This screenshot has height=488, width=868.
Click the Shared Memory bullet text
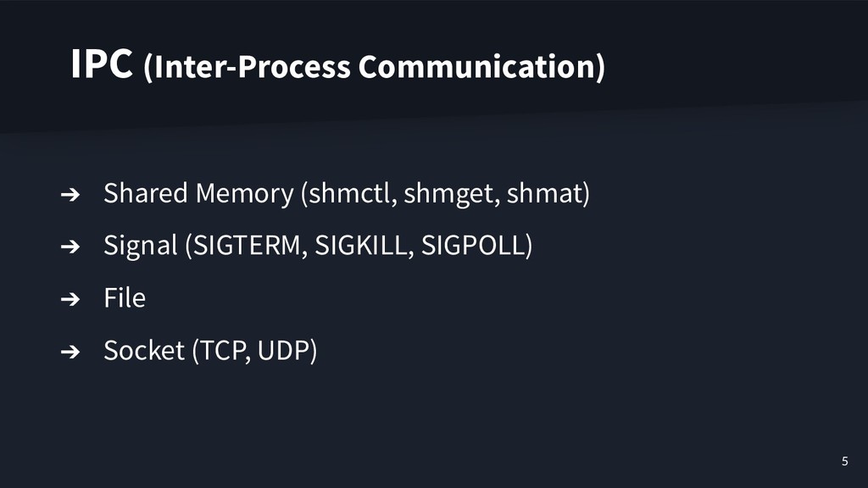(x=198, y=193)
